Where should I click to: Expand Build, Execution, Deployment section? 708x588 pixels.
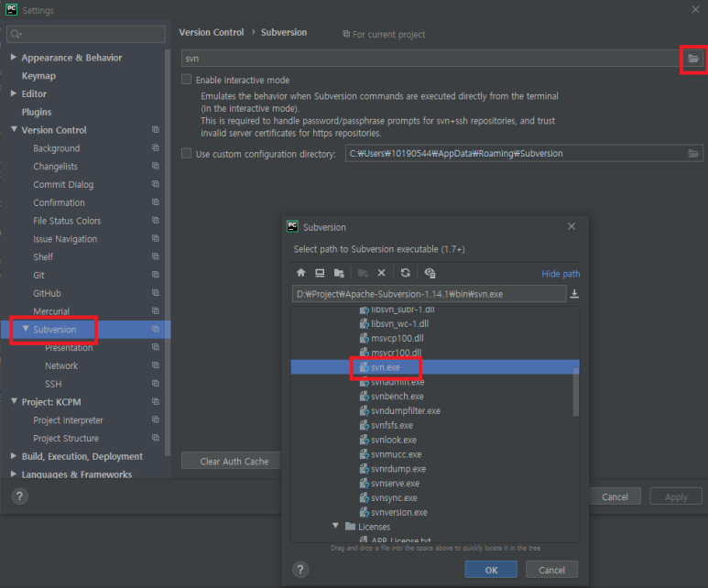click(x=14, y=456)
